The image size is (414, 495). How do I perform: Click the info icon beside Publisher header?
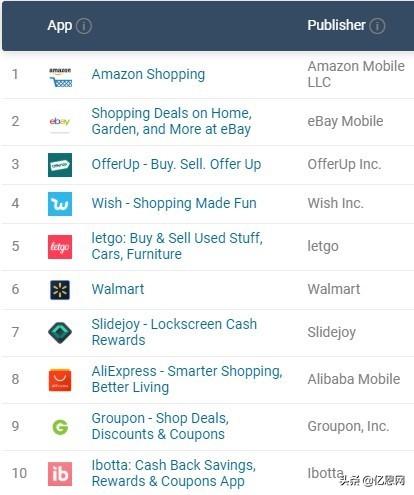(x=377, y=26)
